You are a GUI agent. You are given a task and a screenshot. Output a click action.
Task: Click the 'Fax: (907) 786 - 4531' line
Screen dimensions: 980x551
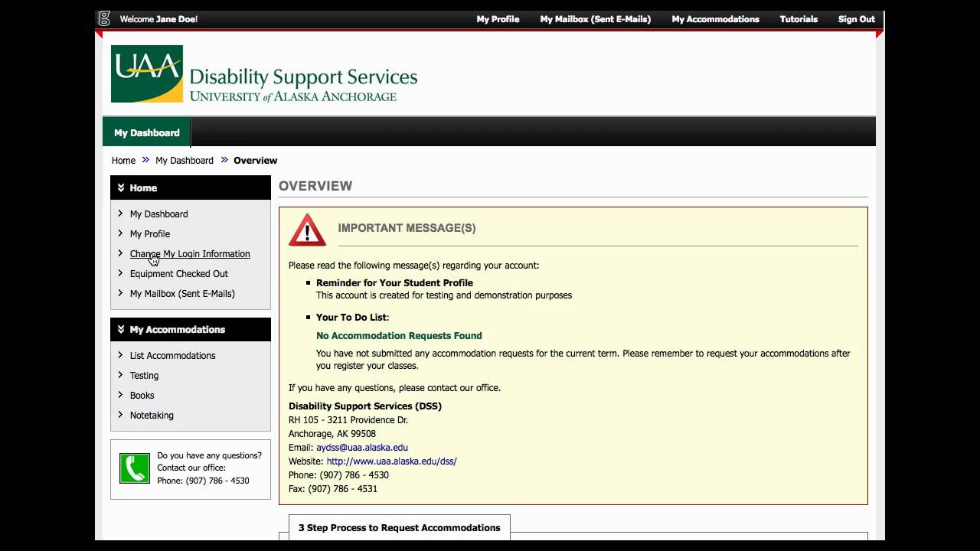coord(333,488)
